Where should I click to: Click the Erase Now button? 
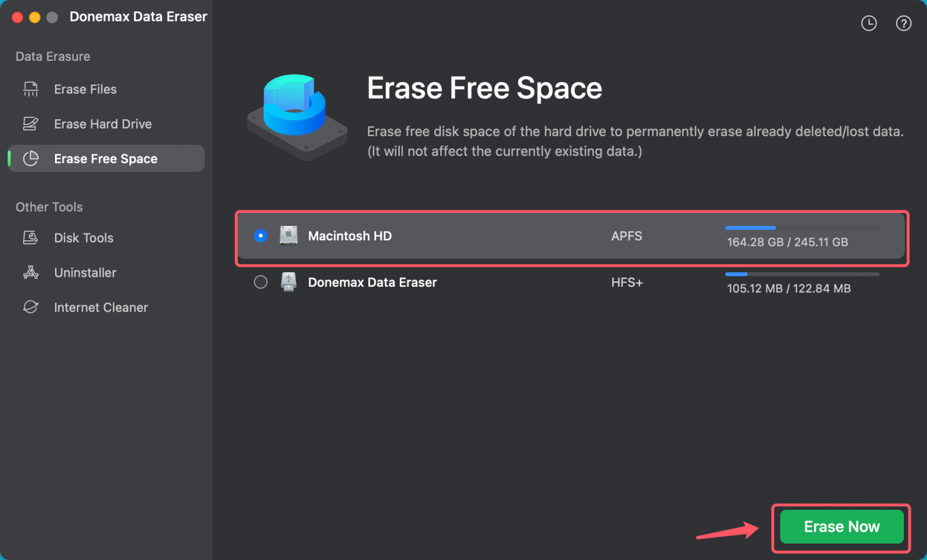coord(841,527)
